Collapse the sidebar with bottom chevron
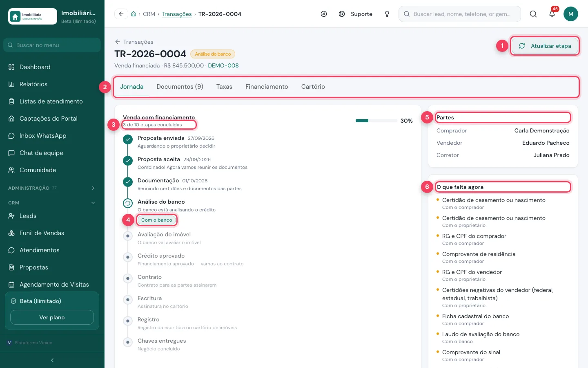 tap(52, 360)
